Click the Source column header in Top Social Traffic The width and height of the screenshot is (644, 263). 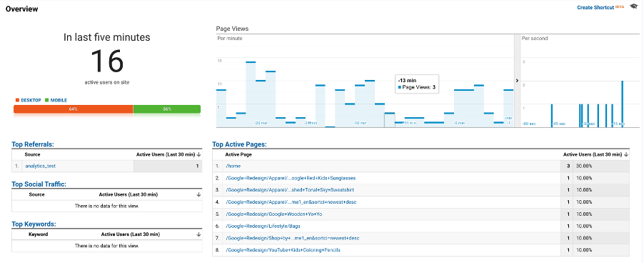pos(36,194)
